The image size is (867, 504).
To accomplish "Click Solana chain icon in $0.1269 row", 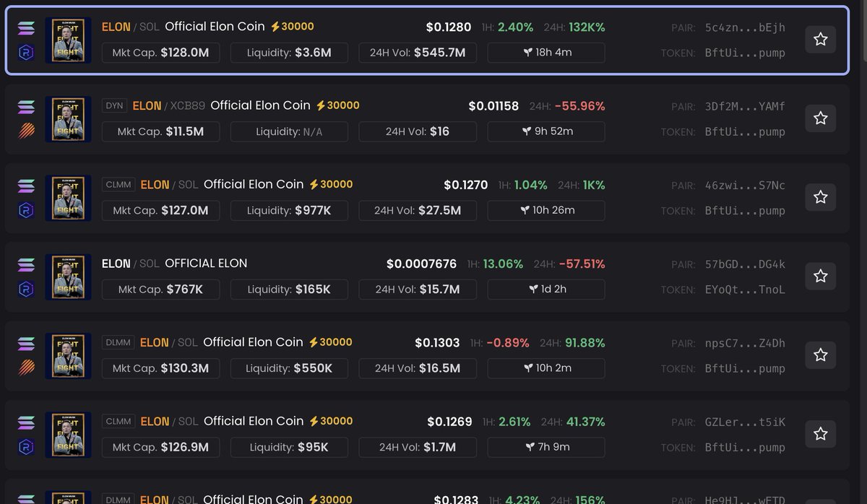I will (26, 422).
